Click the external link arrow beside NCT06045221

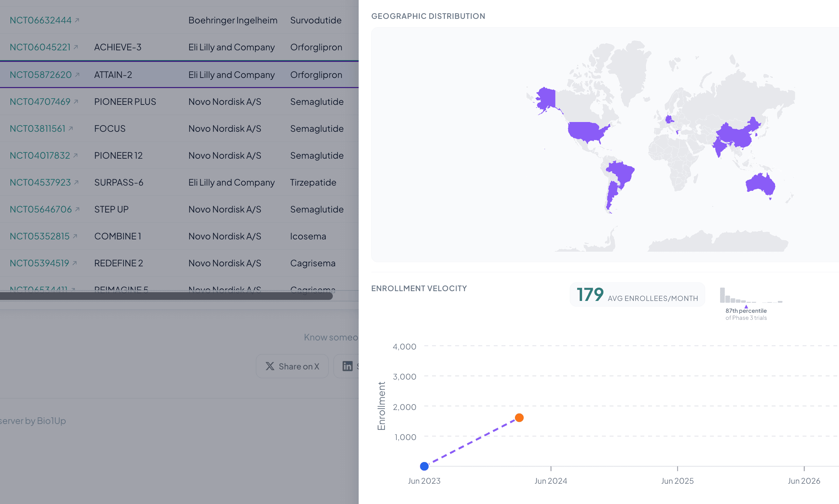76,47
